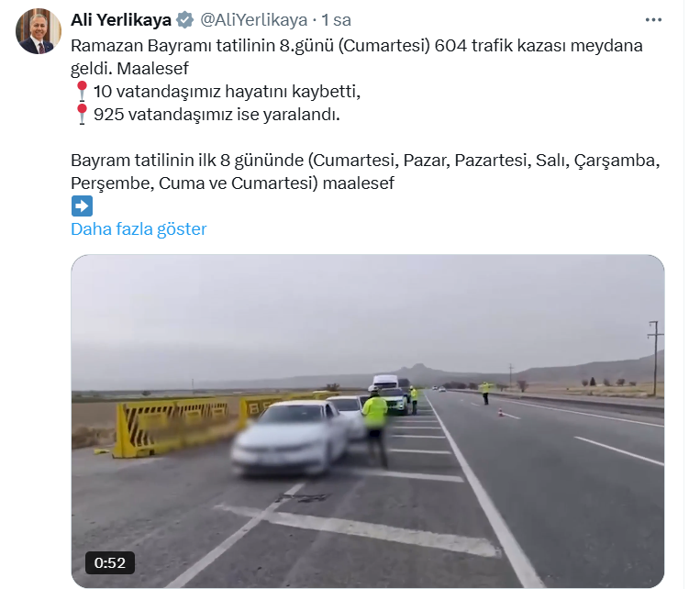Viewport: 700px width, 589px height.
Task: Click the red pin before '925 vatandaşımız'
Action: 82,115
